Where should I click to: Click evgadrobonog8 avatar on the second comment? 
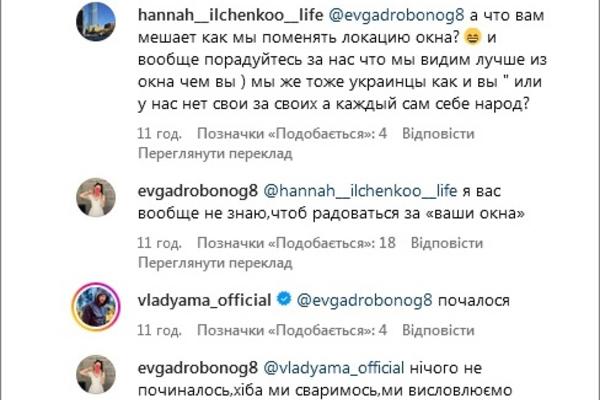pyautogui.click(x=96, y=198)
